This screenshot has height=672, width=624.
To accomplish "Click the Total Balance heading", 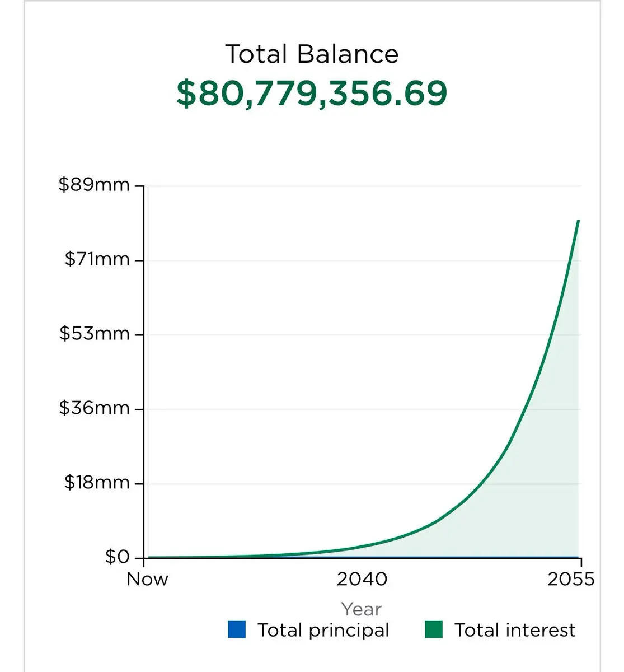I will [312, 54].
